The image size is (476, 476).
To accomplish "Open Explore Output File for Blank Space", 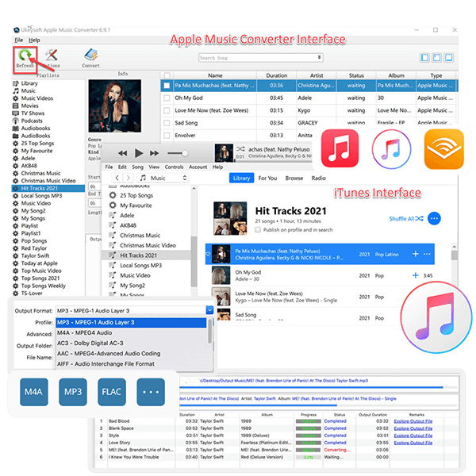I will 413,428.
